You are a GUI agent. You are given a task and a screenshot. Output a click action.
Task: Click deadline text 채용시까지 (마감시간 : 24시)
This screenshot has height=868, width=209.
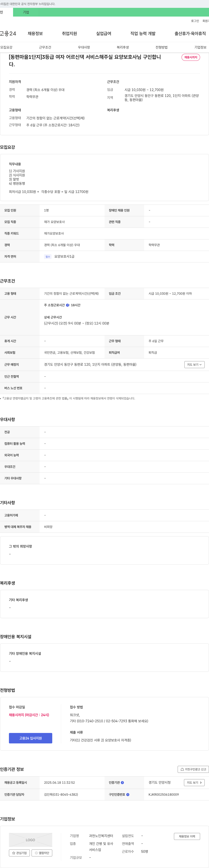point(29,715)
